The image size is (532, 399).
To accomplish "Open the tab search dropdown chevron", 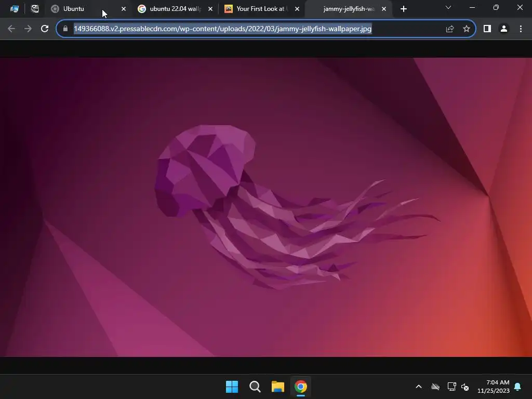I will 448,7.
